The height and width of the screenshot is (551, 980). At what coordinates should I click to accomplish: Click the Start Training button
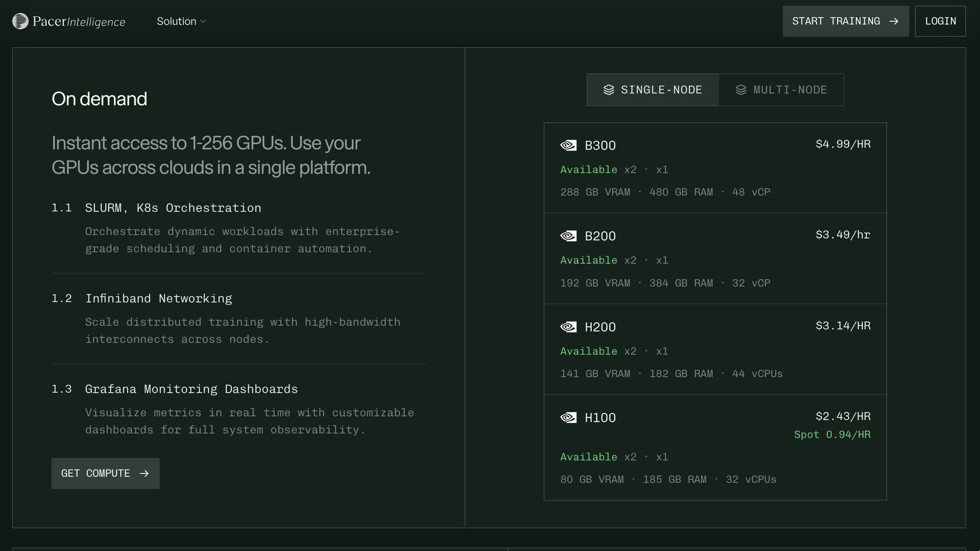[846, 21]
